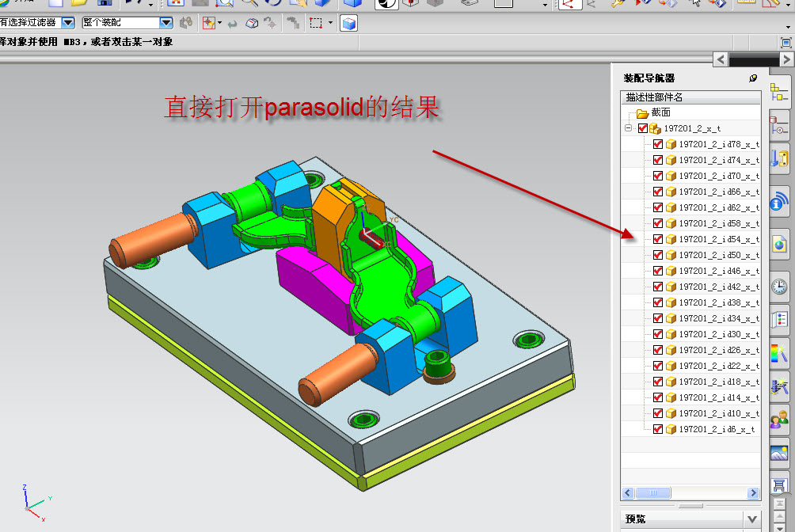Toggle checkbox for 197201_2_id6_x_t
This screenshot has width=795, height=532.
[x=657, y=429]
